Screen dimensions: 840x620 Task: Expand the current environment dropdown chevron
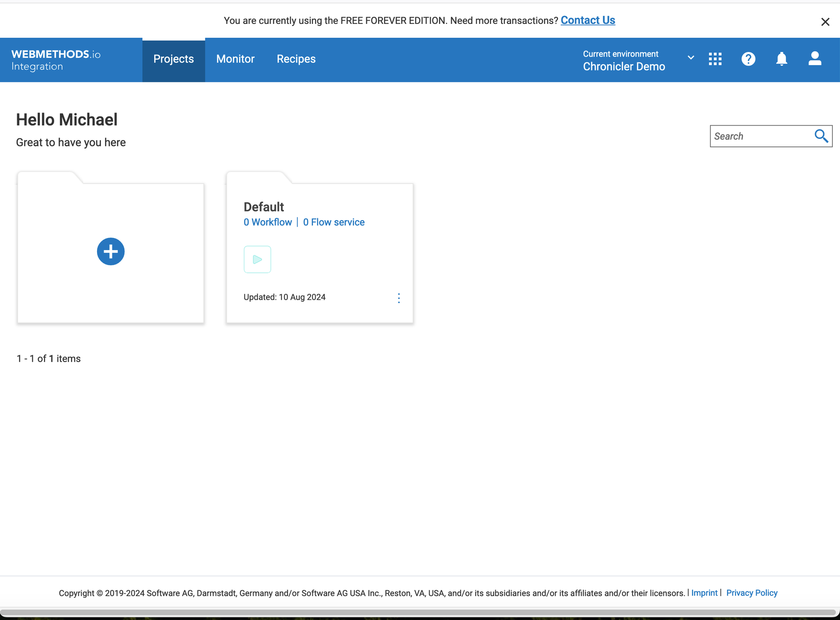[x=690, y=58]
